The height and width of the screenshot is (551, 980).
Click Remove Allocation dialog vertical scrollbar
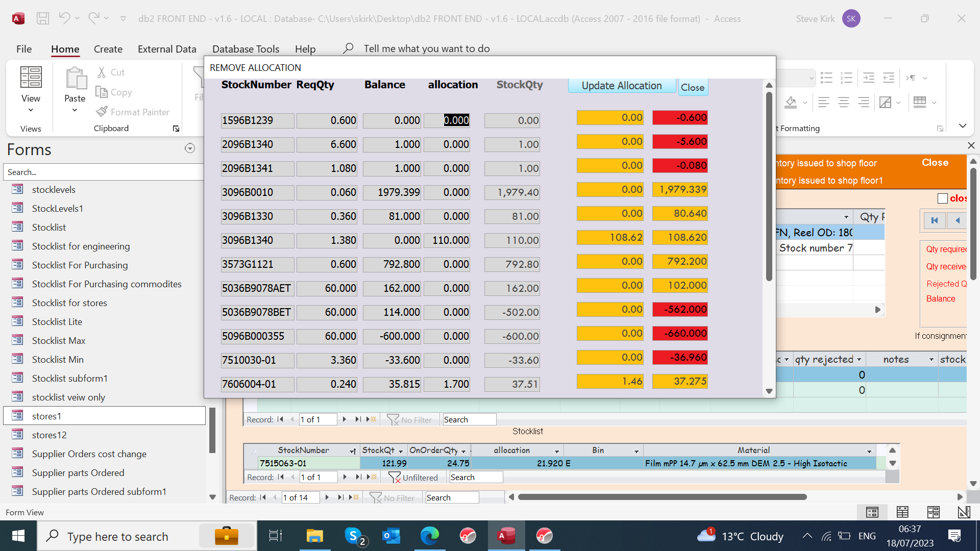coord(769,186)
